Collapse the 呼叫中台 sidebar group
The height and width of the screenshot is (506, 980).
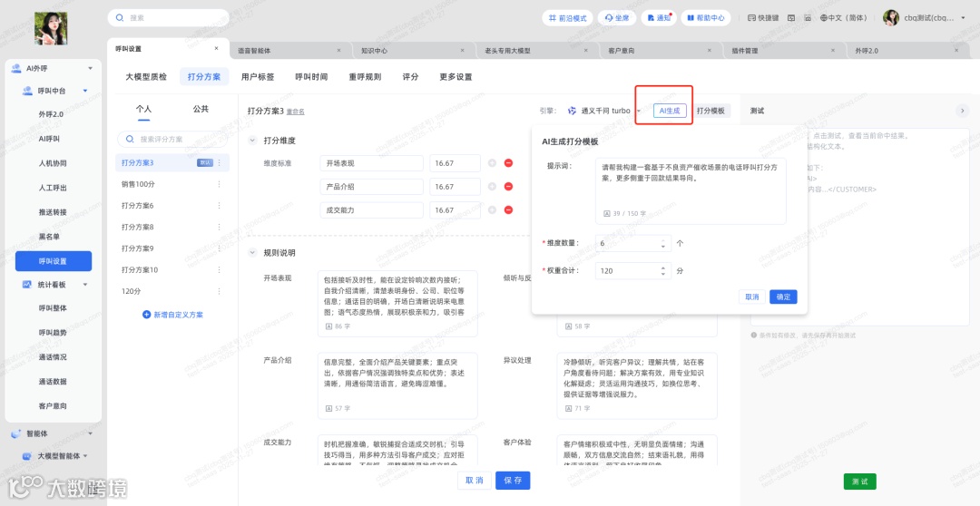(85, 91)
